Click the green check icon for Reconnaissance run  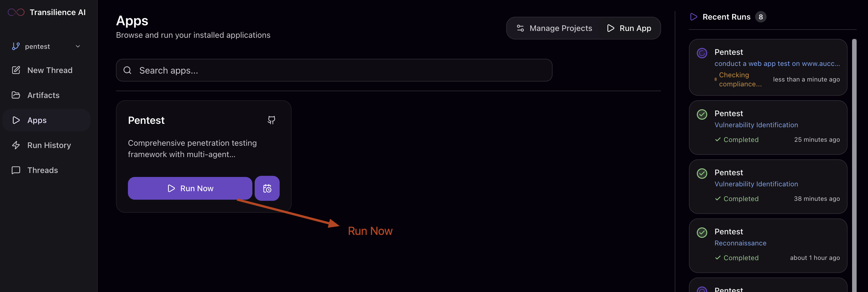[702, 232]
